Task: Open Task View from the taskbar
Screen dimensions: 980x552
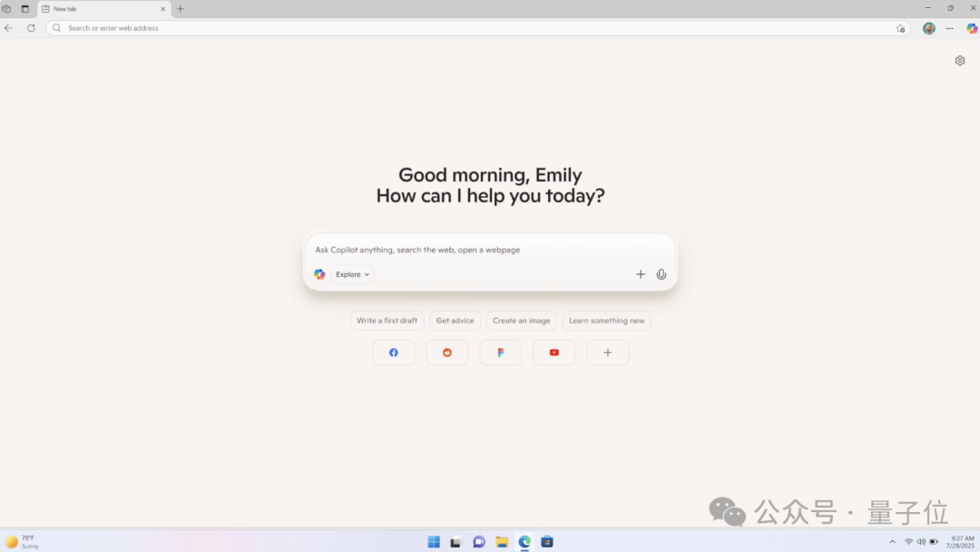Action: click(x=456, y=542)
